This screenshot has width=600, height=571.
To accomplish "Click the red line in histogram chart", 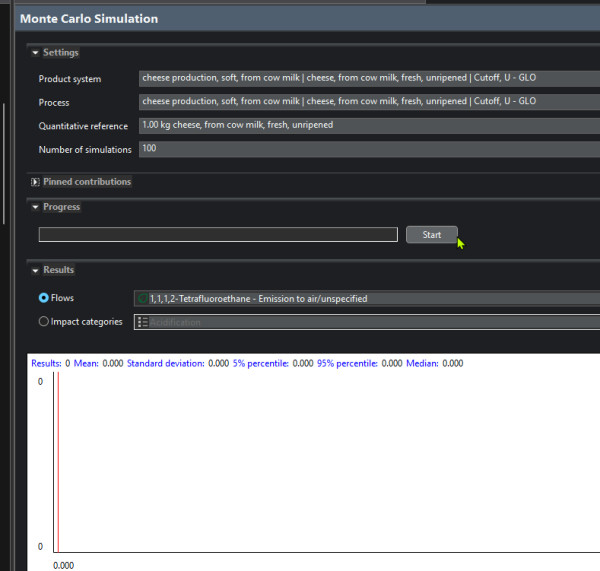I will coord(58,460).
